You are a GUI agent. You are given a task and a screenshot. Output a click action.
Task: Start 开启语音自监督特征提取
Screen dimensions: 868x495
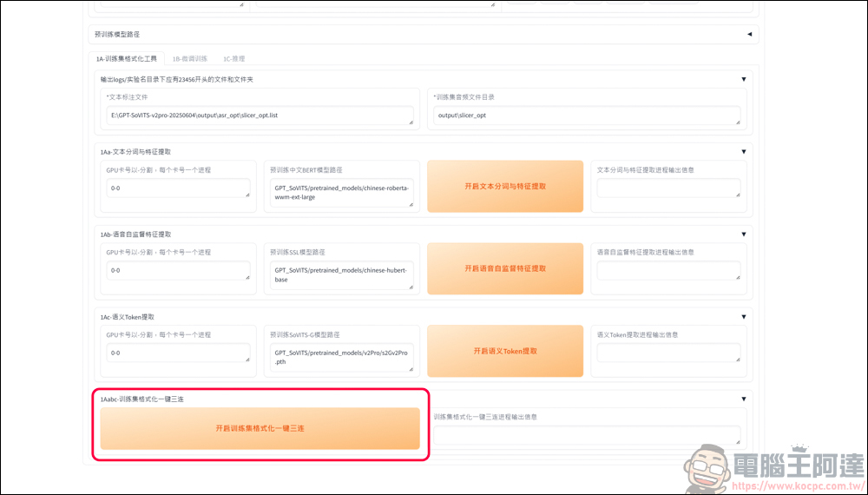pyautogui.click(x=505, y=268)
